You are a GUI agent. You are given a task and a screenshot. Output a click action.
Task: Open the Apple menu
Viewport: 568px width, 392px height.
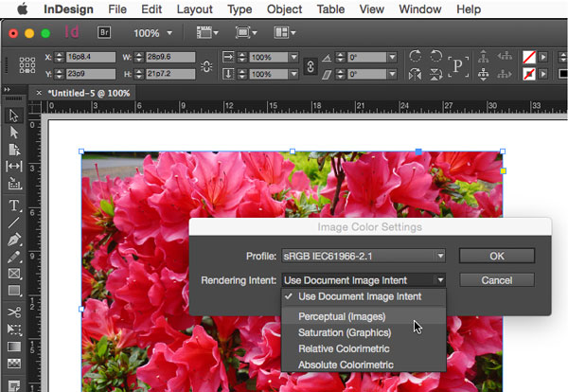pos(23,9)
